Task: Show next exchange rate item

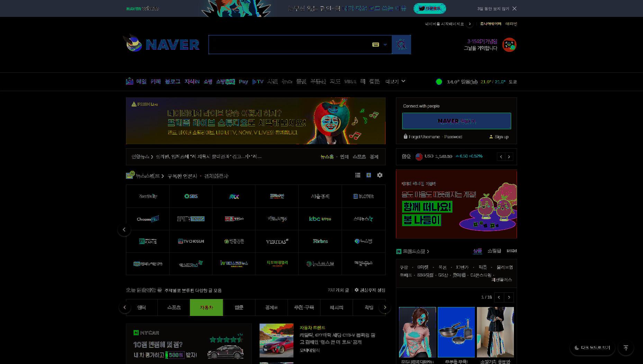Action: (x=509, y=157)
